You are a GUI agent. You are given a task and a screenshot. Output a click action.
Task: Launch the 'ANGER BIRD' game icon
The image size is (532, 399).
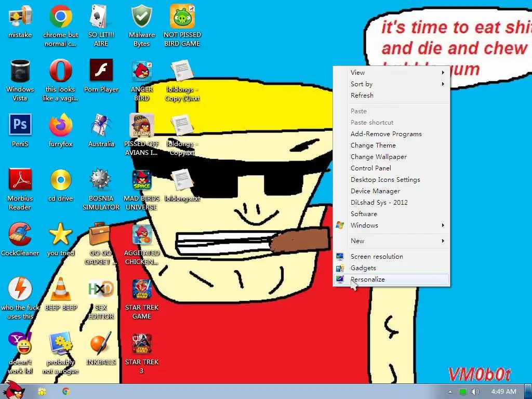[x=141, y=71]
